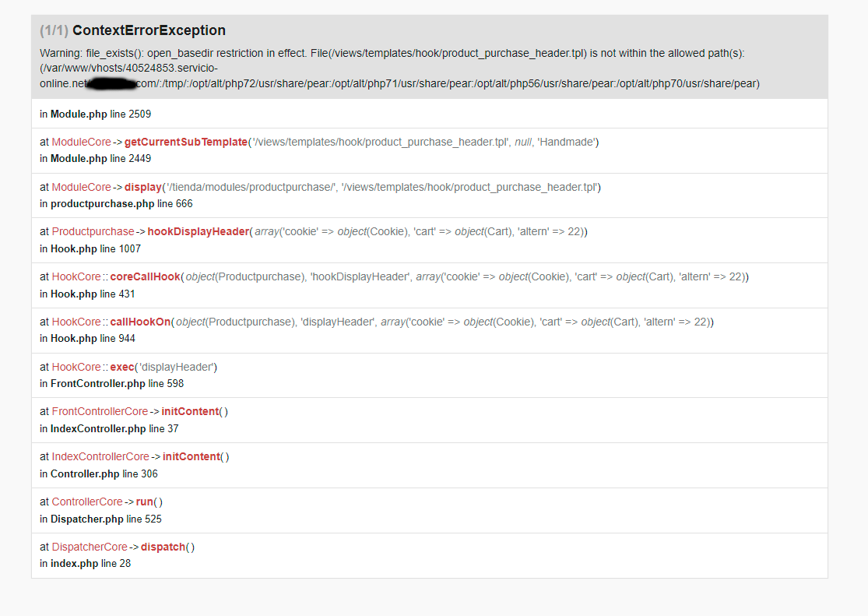
Task: Click the open_basedir warning message text
Action: click(x=399, y=68)
